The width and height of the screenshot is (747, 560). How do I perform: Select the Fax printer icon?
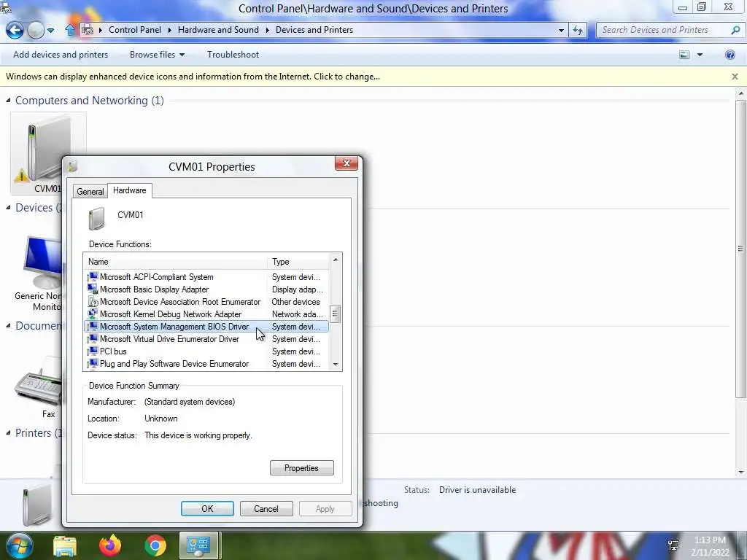point(38,386)
